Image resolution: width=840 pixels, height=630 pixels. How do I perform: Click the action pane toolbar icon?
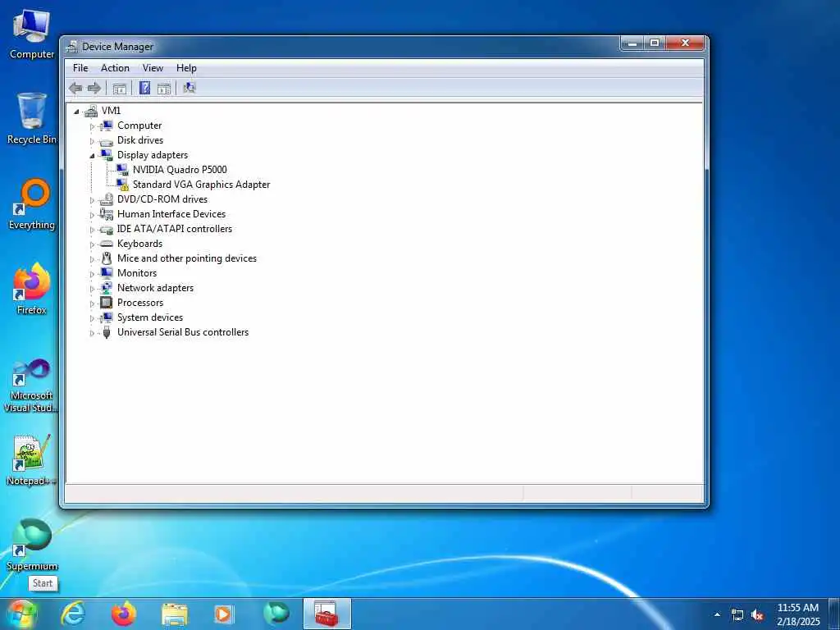coord(164,89)
